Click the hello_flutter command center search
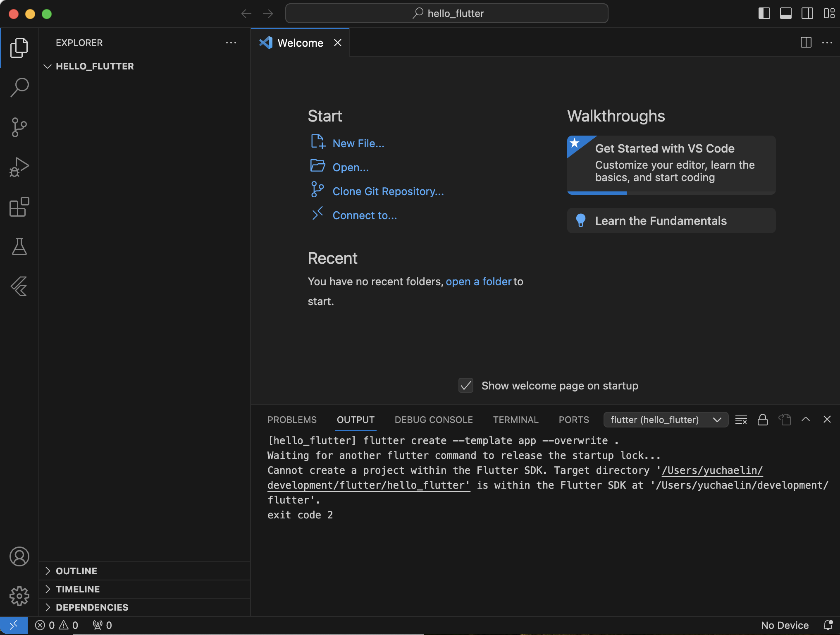Screen dimensions: 840x635 tap(446, 14)
